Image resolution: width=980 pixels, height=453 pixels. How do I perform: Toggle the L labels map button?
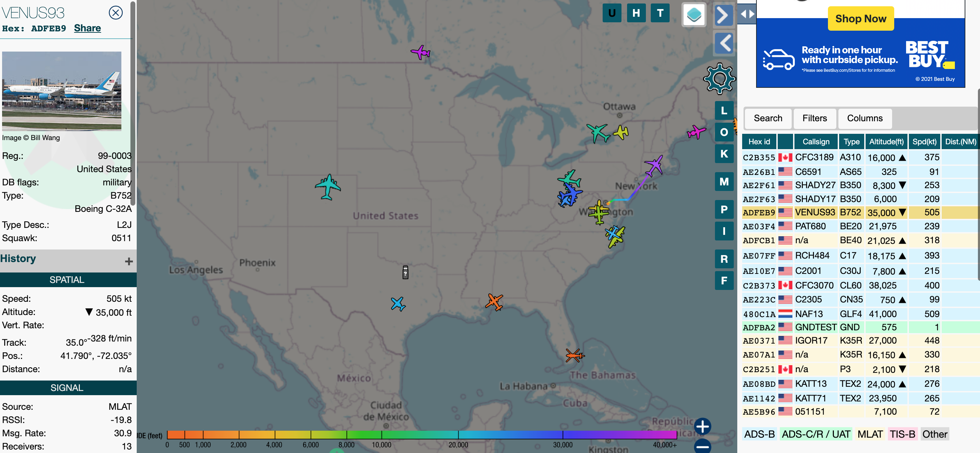(724, 110)
